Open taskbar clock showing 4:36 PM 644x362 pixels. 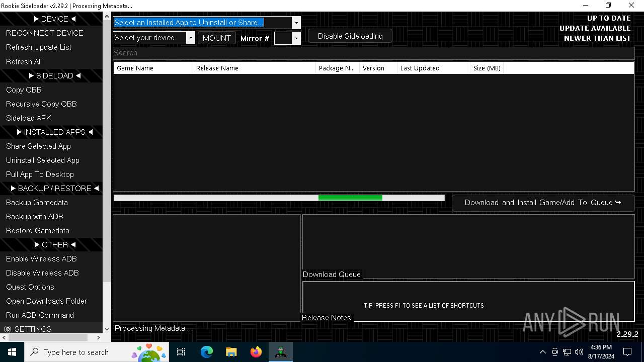(600, 352)
